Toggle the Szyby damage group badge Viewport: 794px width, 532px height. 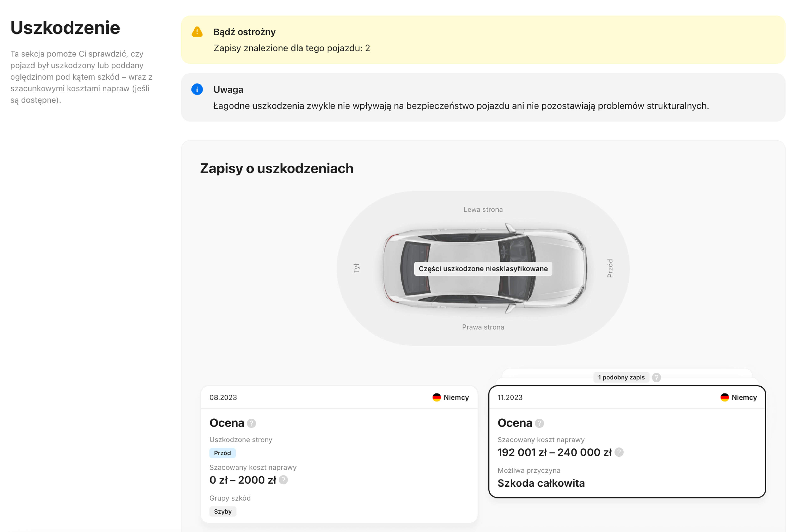[x=223, y=511]
